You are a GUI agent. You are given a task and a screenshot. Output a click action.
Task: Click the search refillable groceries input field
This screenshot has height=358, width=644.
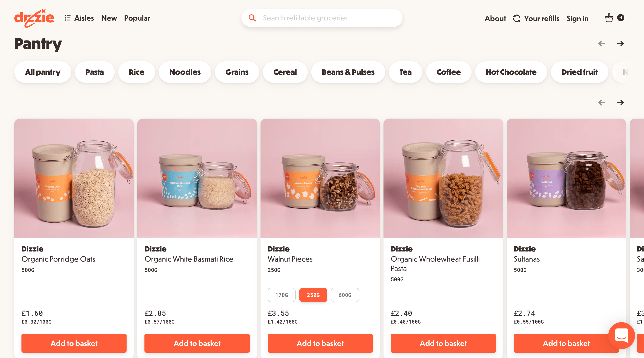[x=322, y=18]
